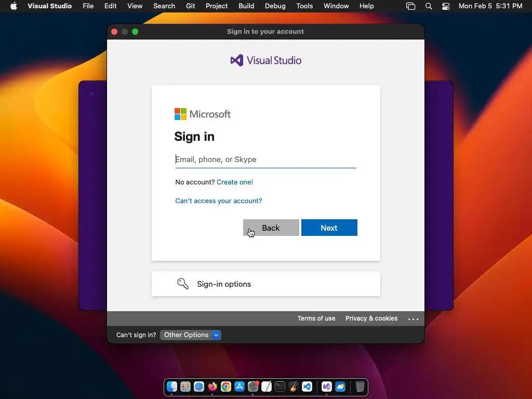Launch Google Chrome from the Dock
Screen dimensions: 532x399
coord(226,387)
